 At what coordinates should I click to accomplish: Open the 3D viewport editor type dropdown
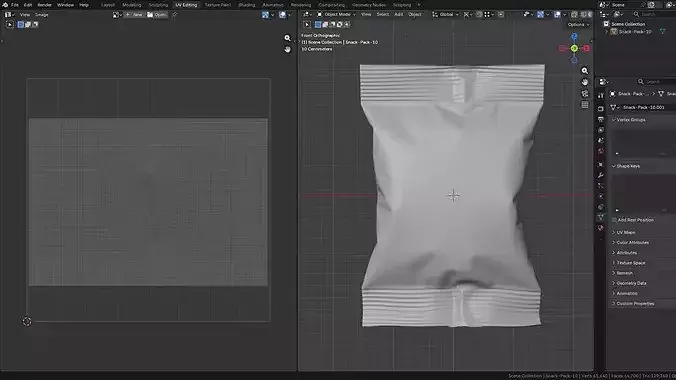click(x=307, y=15)
